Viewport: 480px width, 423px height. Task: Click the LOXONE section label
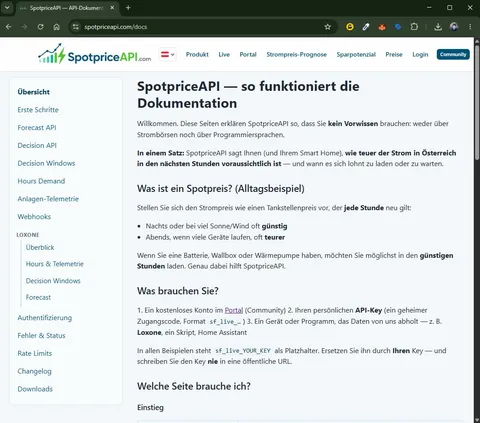click(x=28, y=235)
